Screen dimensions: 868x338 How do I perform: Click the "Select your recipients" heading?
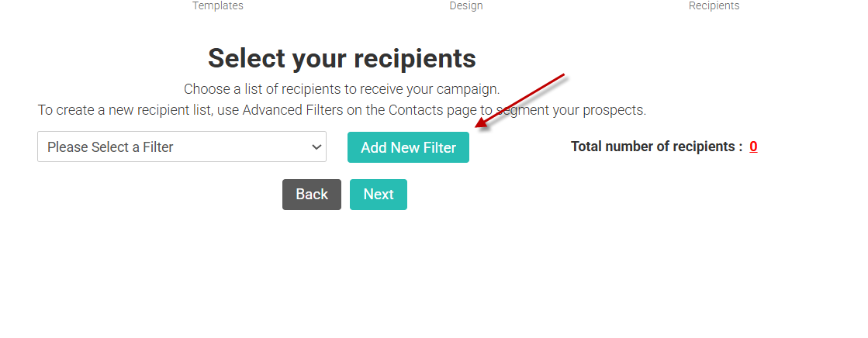tap(341, 58)
